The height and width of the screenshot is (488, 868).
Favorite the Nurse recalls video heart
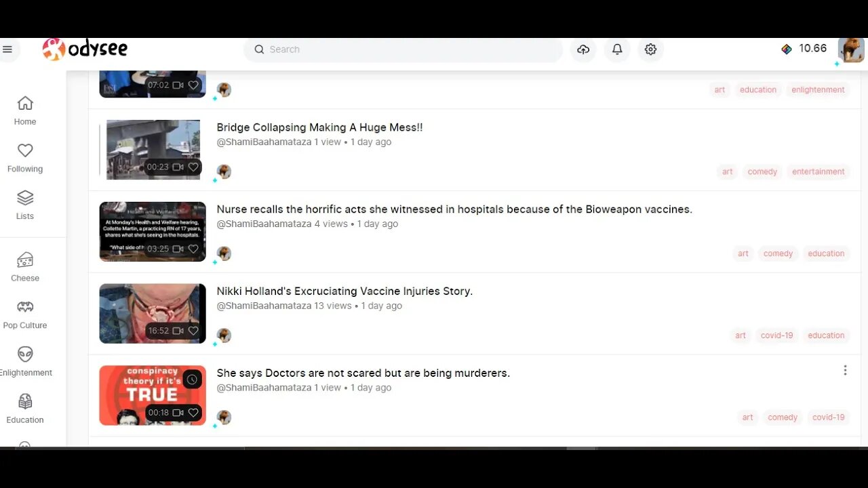[x=193, y=249]
